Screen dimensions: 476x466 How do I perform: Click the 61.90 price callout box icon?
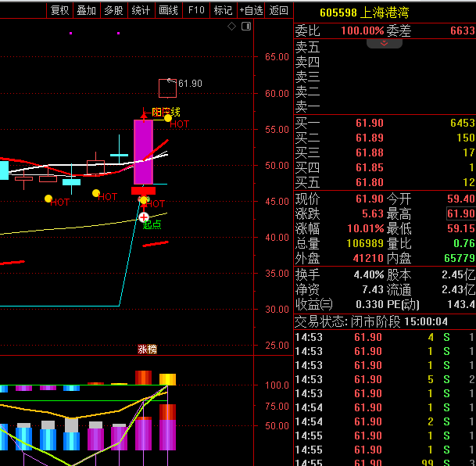(167, 87)
